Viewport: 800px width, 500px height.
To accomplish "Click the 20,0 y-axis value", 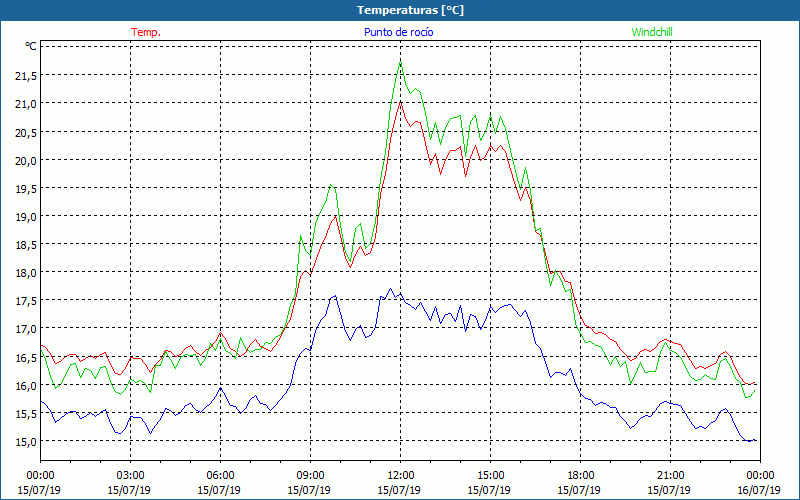I will click(x=26, y=161).
